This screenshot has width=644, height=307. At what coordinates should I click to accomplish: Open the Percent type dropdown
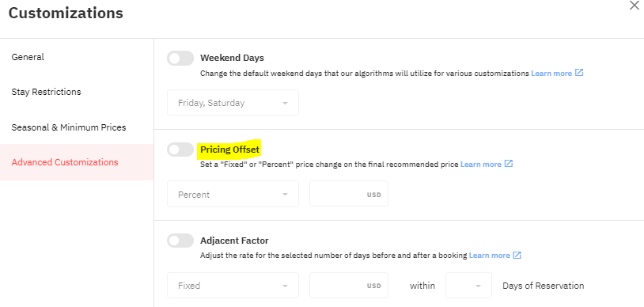233,194
